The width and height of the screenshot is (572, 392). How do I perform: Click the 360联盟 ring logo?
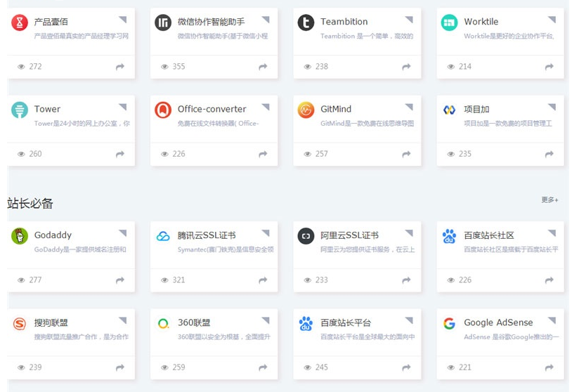(163, 323)
